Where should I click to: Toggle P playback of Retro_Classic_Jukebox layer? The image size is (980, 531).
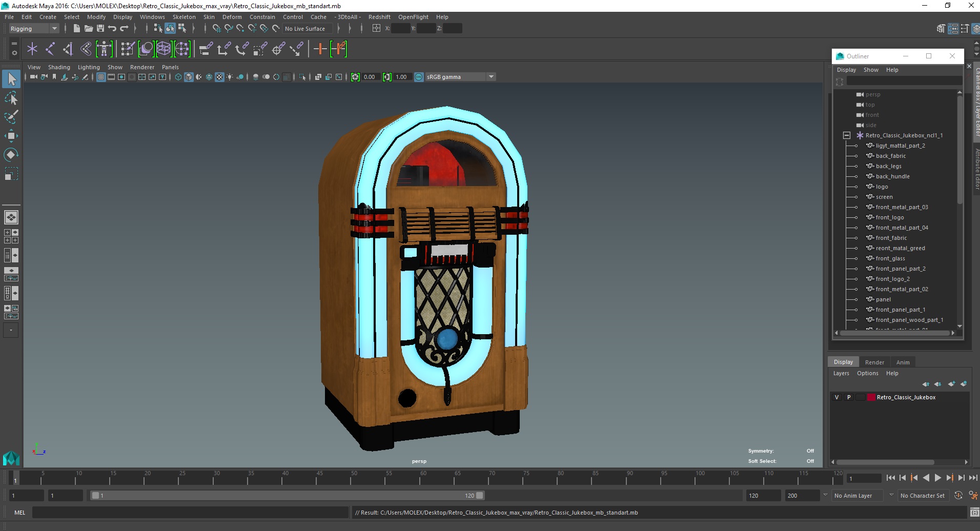point(849,397)
